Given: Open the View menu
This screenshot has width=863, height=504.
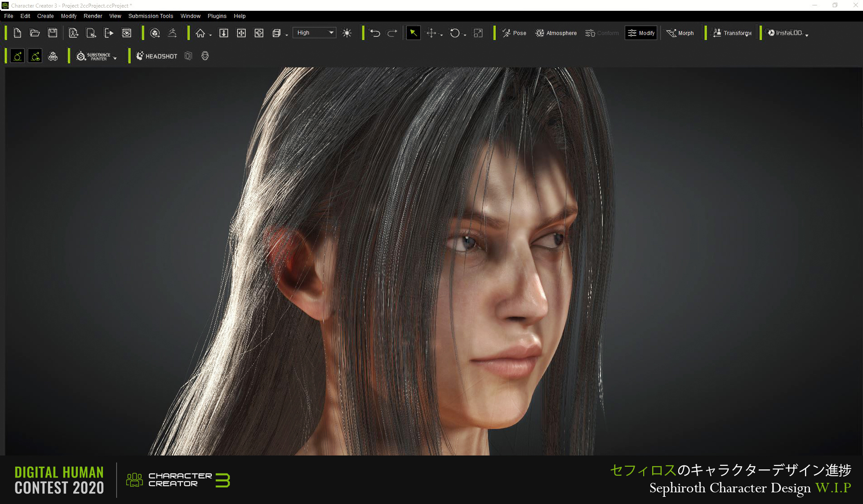Looking at the screenshot, I should pos(115,16).
